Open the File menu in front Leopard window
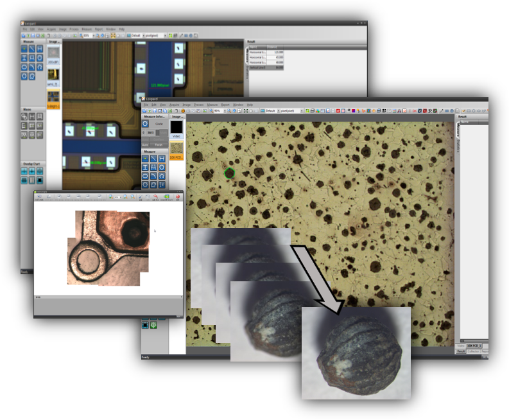Screen dimensions: 509x420 (x=146, y=105)
